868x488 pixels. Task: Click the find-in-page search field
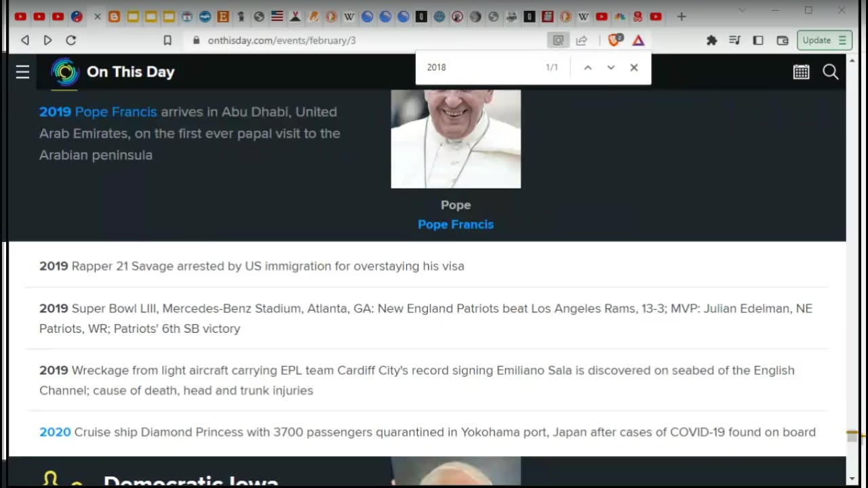[481, 67]
